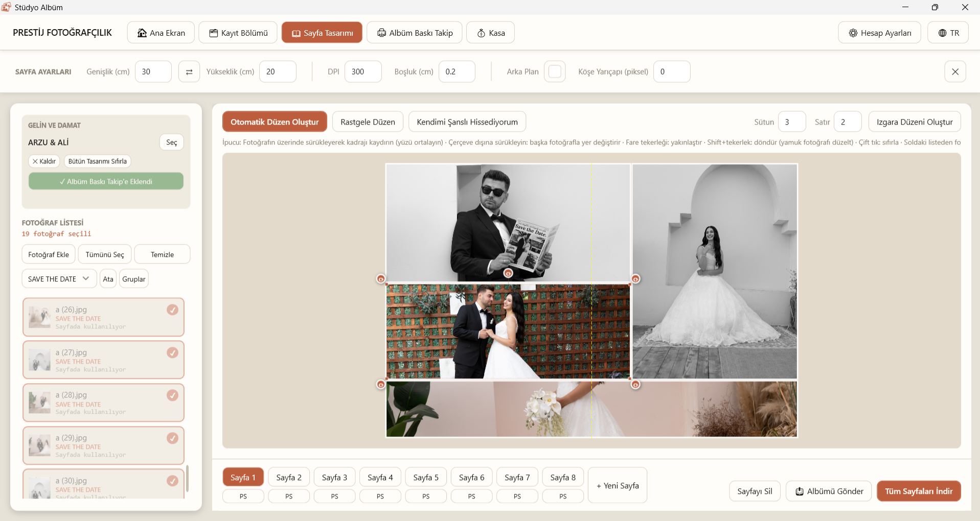
Task: Toggle the a (28).jpg selection checkmark
Action: tap(173, 395)
